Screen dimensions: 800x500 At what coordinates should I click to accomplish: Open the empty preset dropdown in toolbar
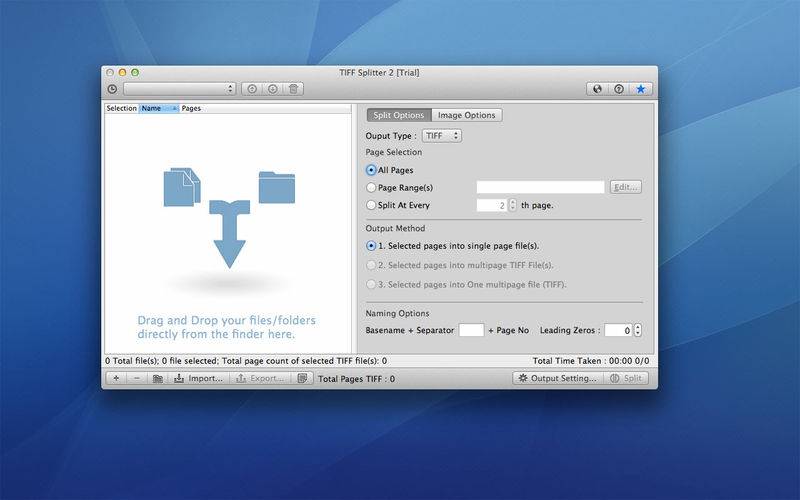180,89
